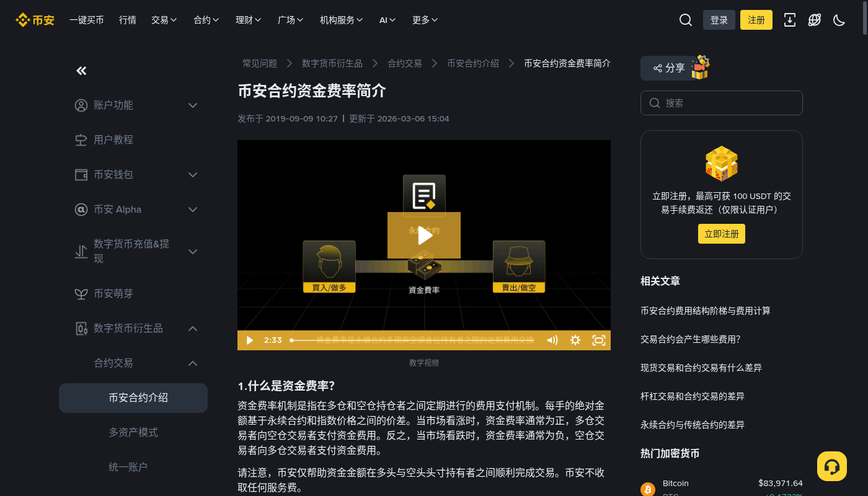Collapse the sidebar with double-chevron icon
This screenshot has width=868, height=496.
81,71
